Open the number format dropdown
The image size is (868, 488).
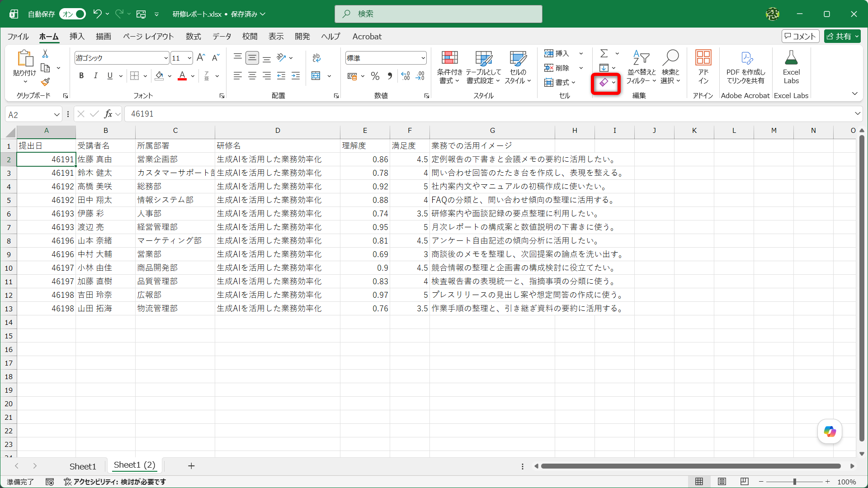click(423, 58)
